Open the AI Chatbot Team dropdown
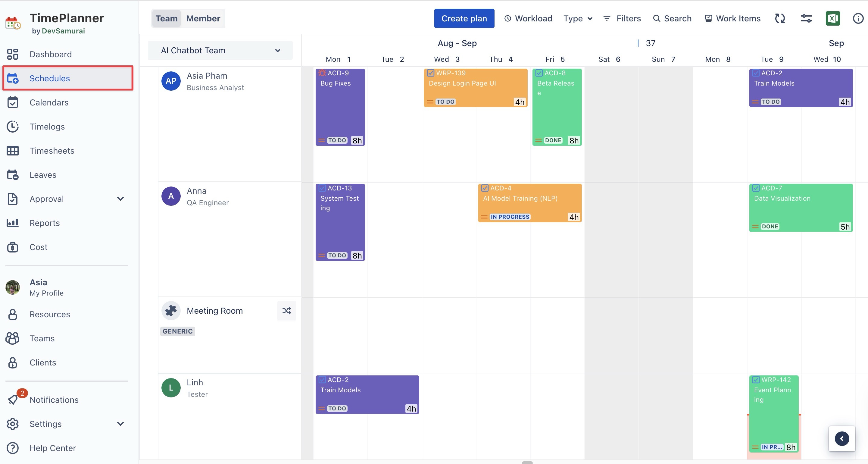The width and height of the screenshot is (868, 464). [x=220, y=50]
